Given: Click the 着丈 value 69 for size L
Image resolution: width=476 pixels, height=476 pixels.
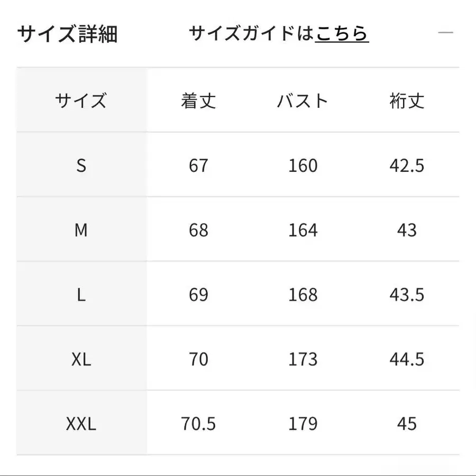Looking at the screenshot, I should (x=197, y=295).
